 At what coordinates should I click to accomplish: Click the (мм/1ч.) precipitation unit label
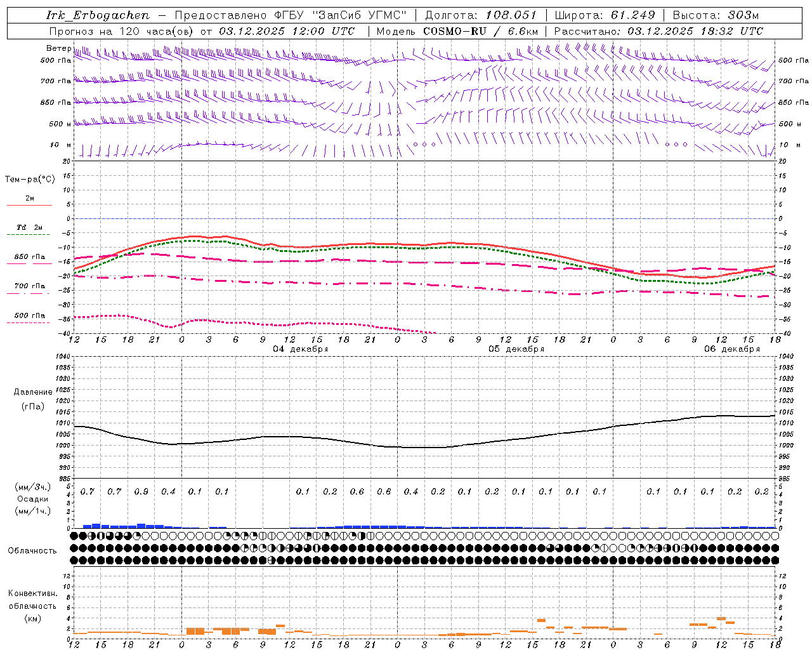[32, 511]
